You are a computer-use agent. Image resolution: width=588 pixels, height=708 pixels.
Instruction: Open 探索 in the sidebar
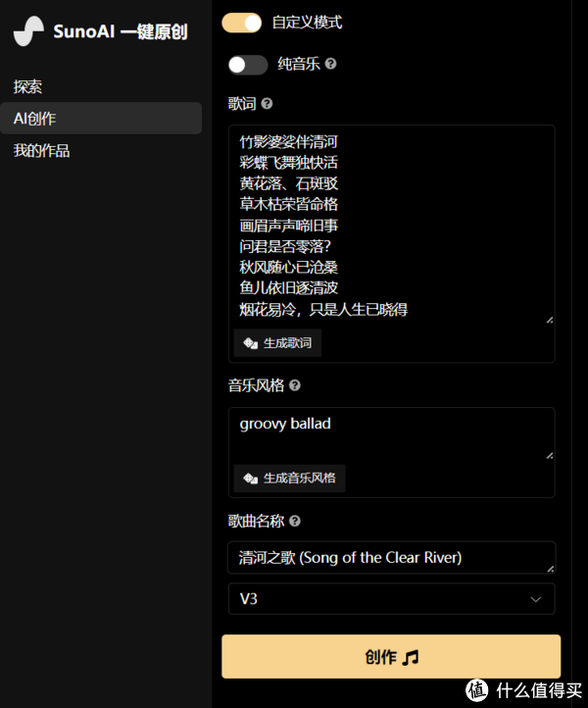coord(28,86)
